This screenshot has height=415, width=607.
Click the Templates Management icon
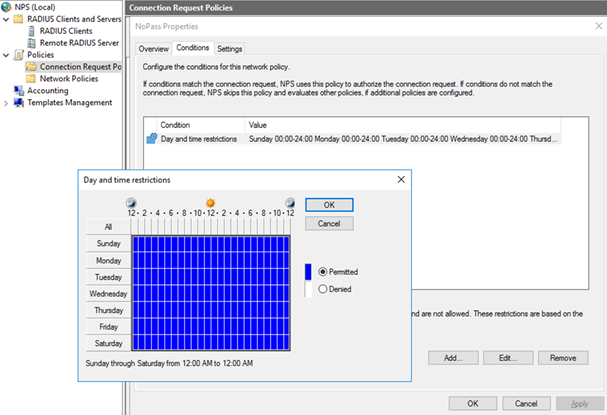[19, 102]
